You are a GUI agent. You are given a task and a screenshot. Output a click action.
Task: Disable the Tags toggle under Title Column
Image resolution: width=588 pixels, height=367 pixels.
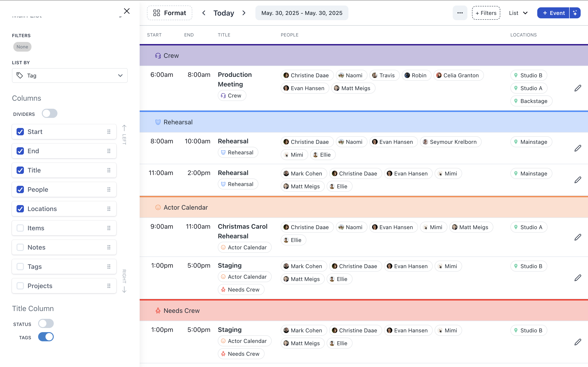click(46, 337)
